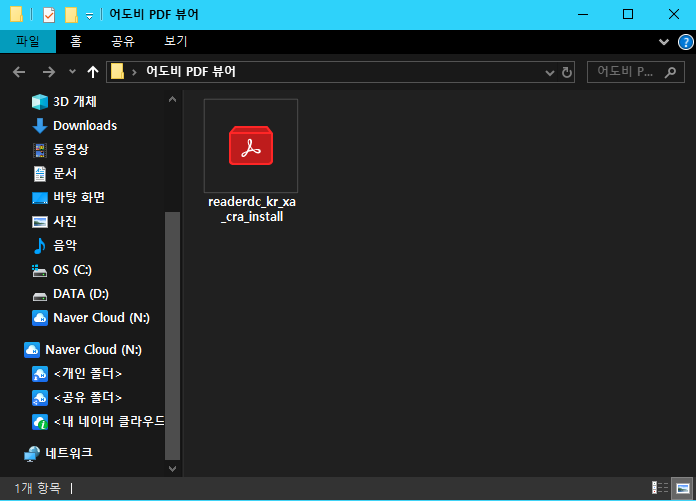The width and height of the screenshot is (696, 501).
Task: Click the breadcrumb chevron before 어도비 PDF 뷰어
Action: tap(134, 72)
